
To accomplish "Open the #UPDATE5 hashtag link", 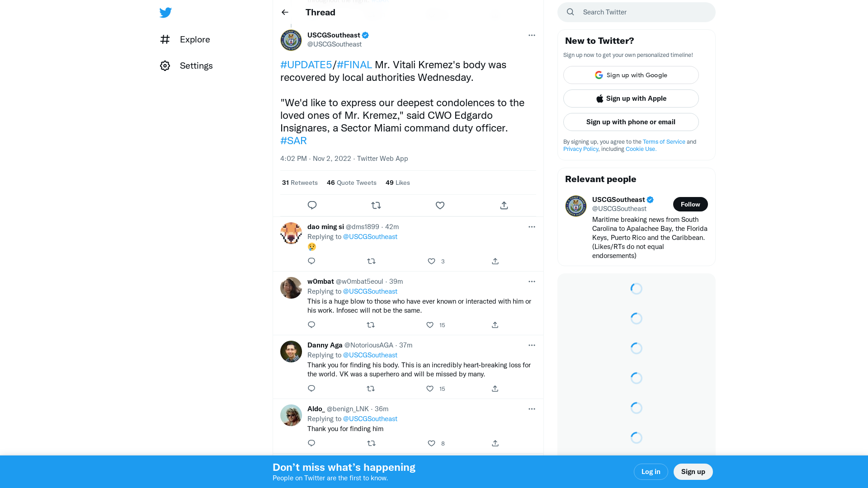I will 306,65.
